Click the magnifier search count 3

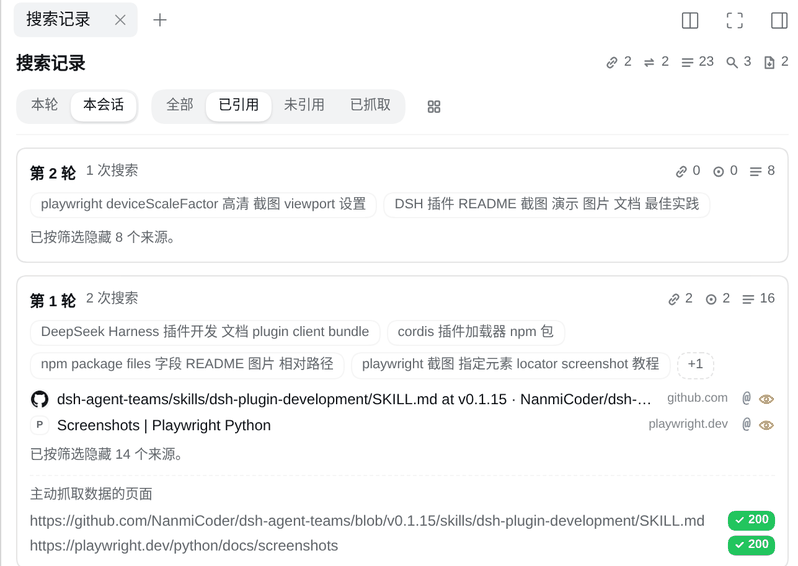click(x=738, y=62)
